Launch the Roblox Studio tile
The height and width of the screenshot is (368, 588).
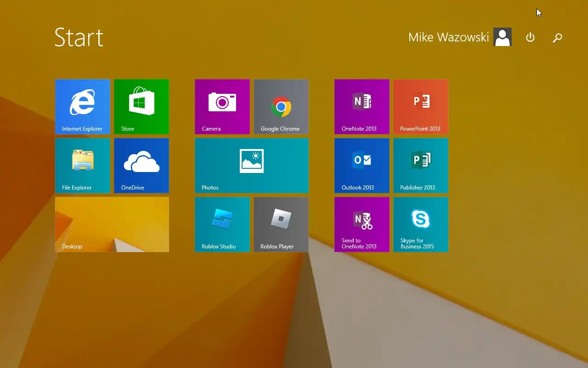pyautogui.click(x=222, y=224)
